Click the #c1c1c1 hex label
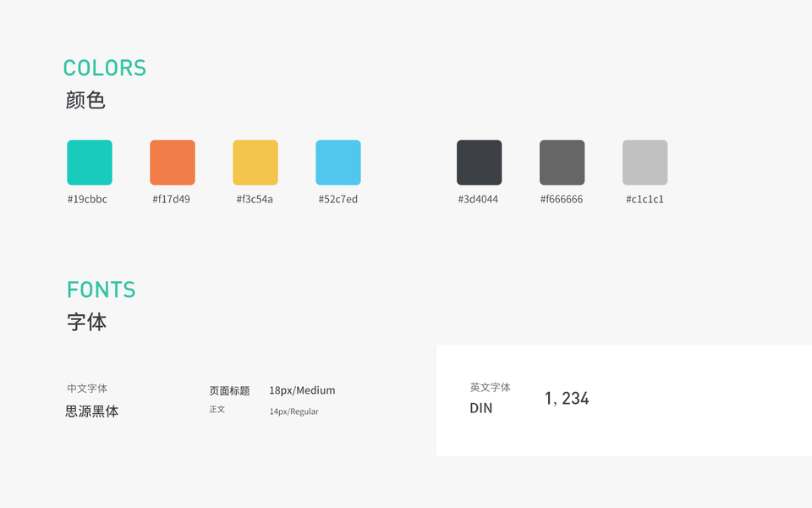This screenshot has height=508, width=812. (x=645, y=199)
